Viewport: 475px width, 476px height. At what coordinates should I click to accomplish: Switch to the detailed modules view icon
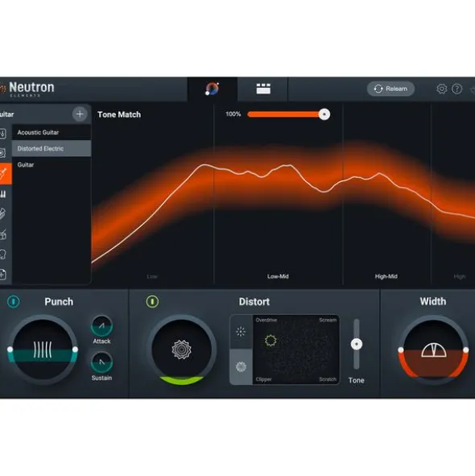(x=263, y=89)
